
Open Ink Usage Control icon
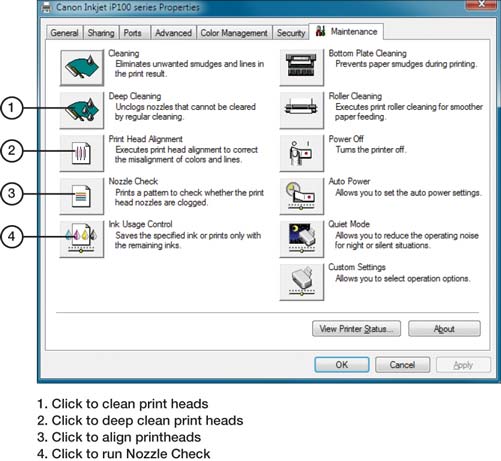click(82, 239)
